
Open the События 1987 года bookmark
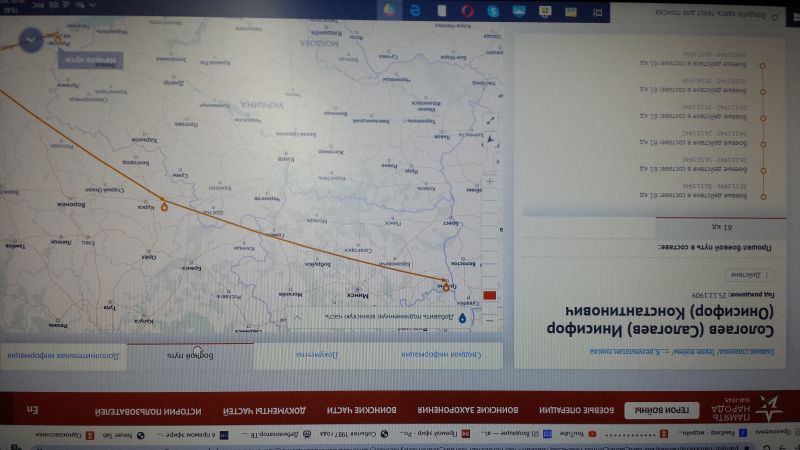(354, 434)
